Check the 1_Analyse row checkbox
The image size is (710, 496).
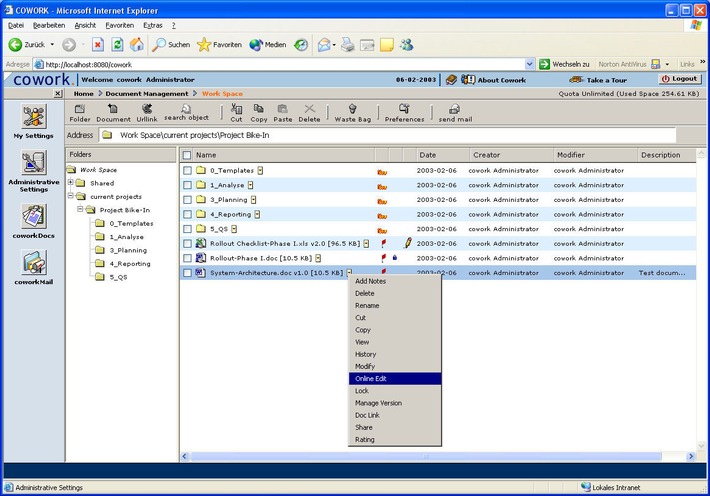click(187, 185)
